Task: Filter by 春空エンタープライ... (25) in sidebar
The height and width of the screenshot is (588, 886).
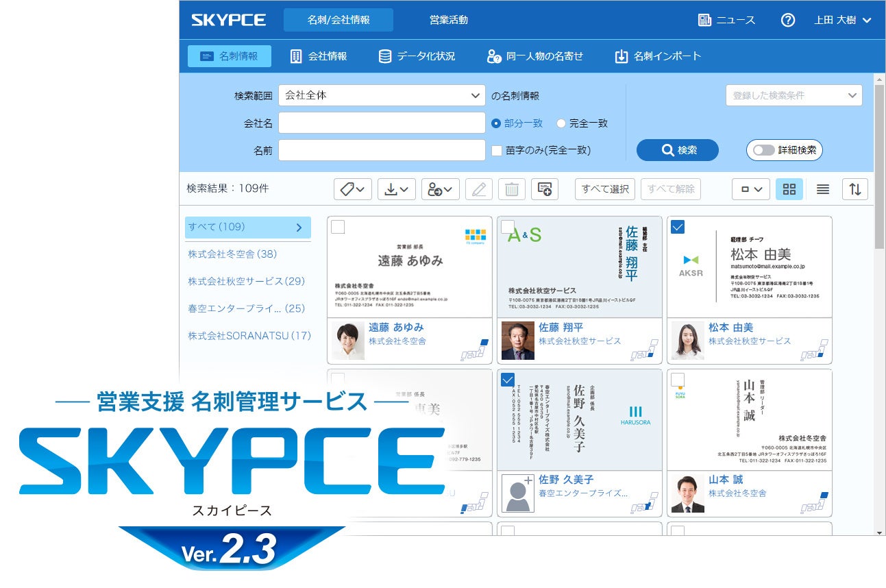Action: click(247, 309)
